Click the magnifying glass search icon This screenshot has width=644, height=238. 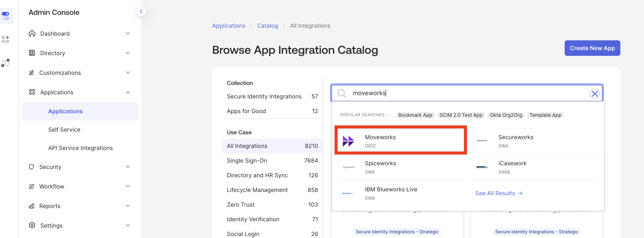tap(342, 93)
